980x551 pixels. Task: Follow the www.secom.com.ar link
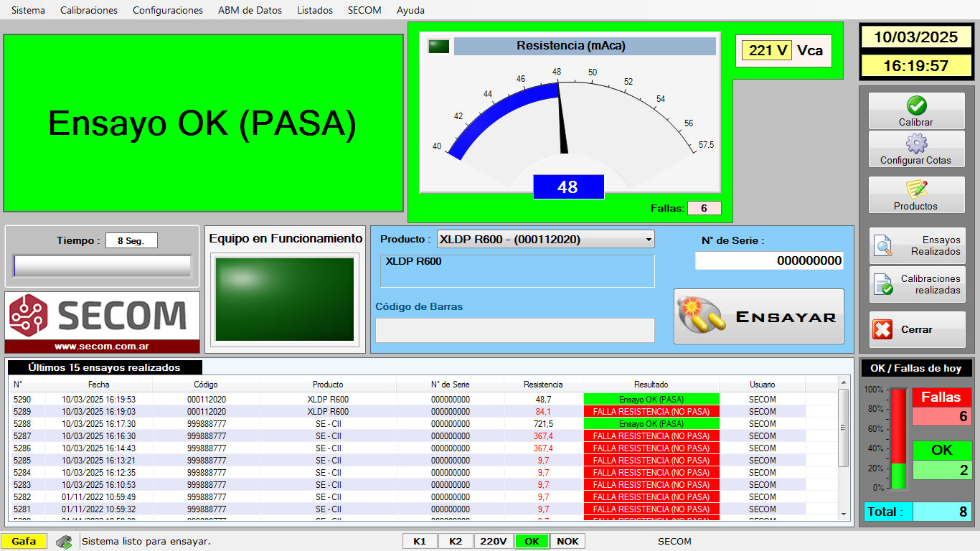(102, 347)
